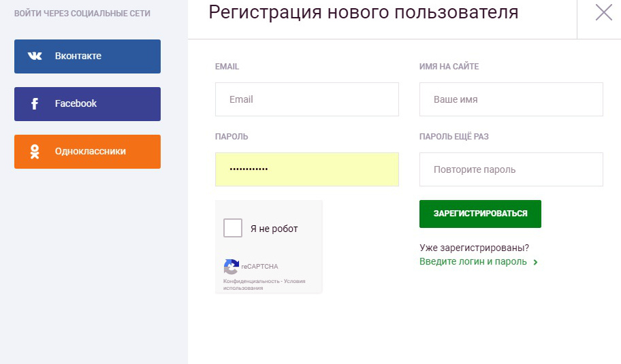This screenshot has width=621, height=364.
Task: Click the 'Я не робот' label text
Action: click(x=274, y=229)
